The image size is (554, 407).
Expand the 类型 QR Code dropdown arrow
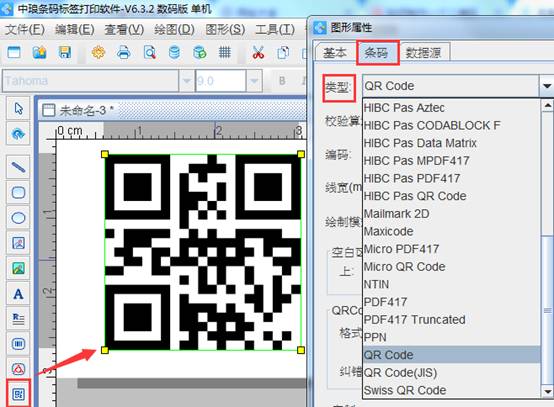pos(547,86)
